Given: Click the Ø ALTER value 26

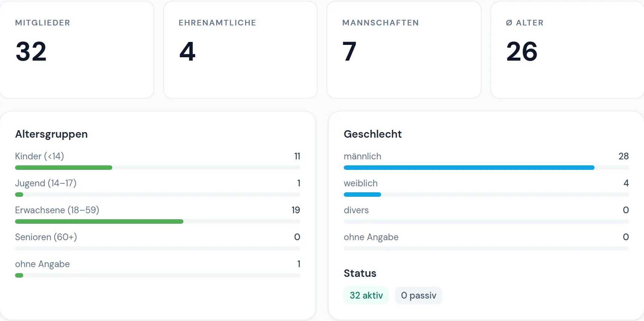Looking at the screenshot, I should (522, 51).
